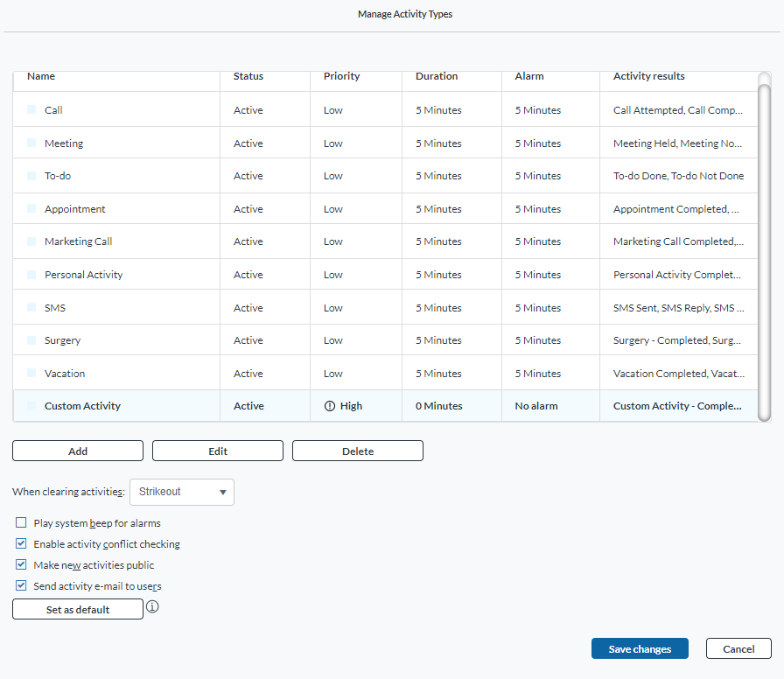The image size is (784, 679).
Task: Uncheck Enable activity conflict checking
Action: point(21,543)
